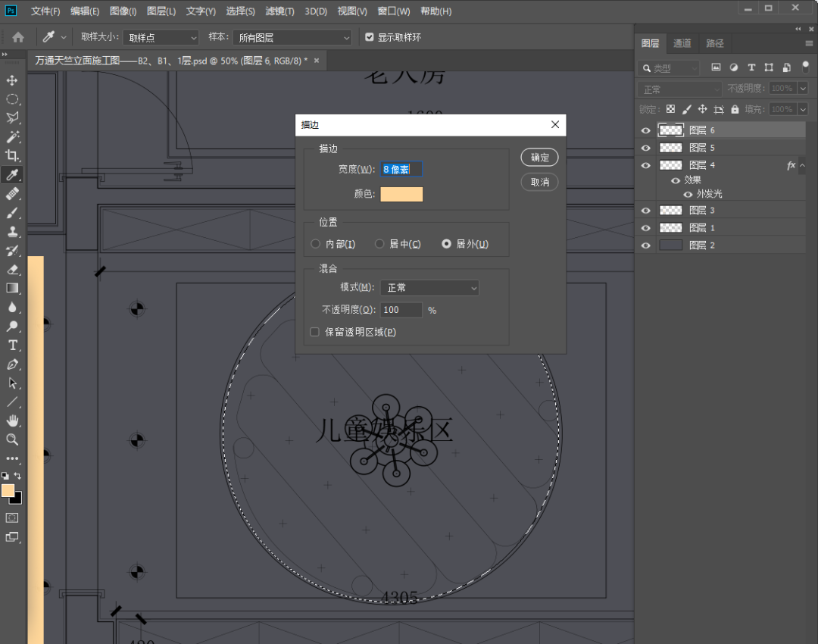Open the Layers panel menu

click(809, 43)
